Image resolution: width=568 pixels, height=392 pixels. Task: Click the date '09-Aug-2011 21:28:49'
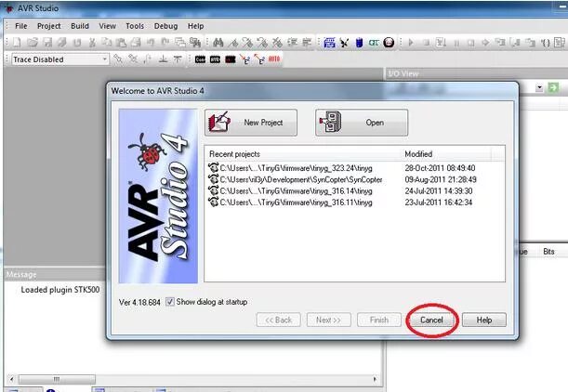(441, 179)
